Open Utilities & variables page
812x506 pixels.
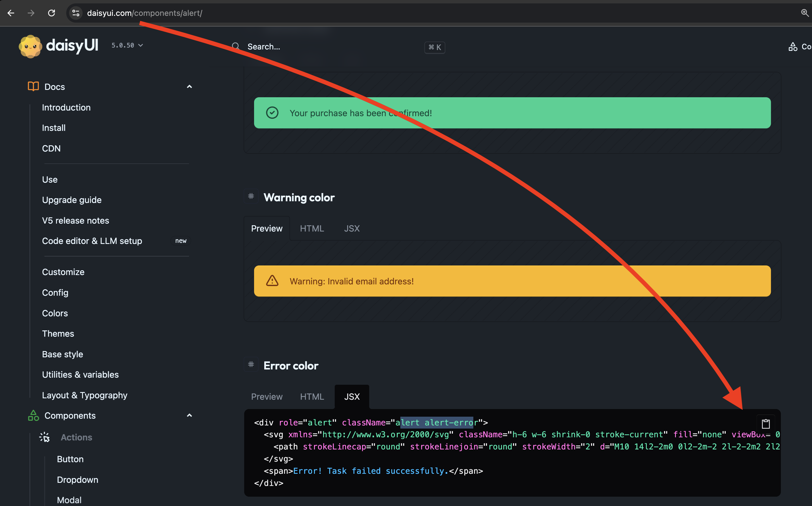coord(80,375)
